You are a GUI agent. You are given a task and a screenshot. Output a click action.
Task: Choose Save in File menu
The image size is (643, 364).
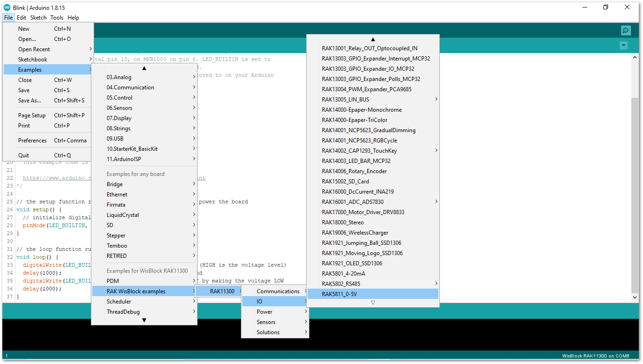coord(48,90)
